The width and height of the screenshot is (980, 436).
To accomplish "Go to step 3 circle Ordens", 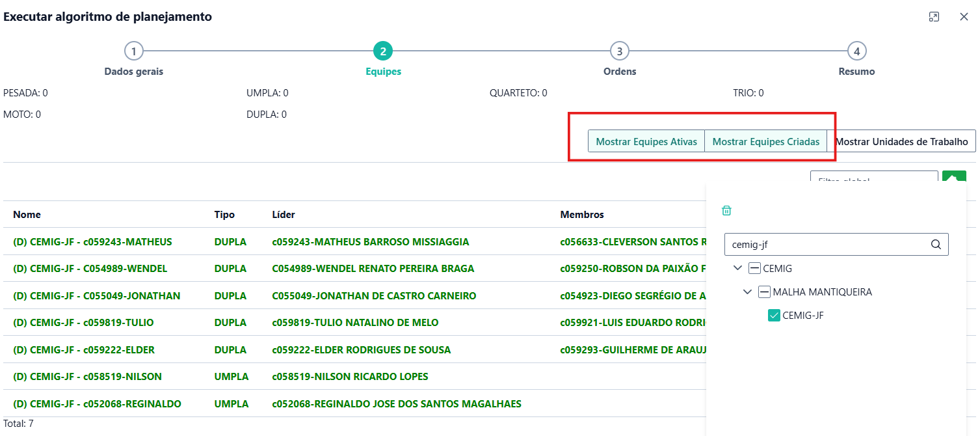I will point(619,51).
